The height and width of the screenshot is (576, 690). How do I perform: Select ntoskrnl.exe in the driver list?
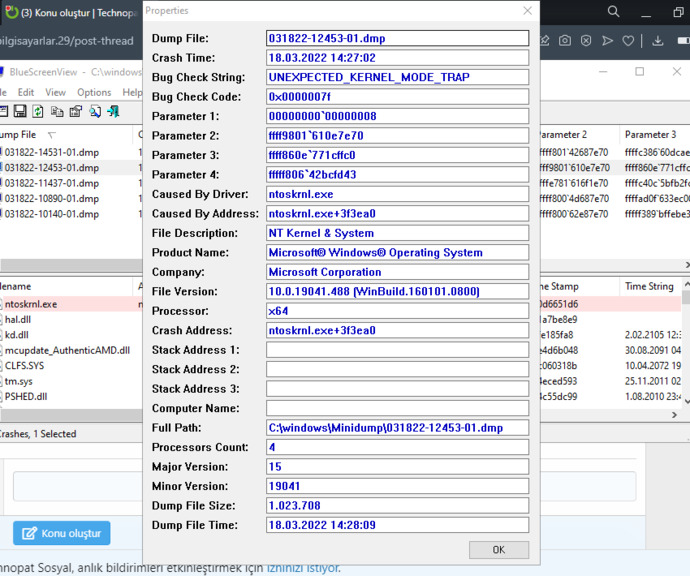(31, 304)
